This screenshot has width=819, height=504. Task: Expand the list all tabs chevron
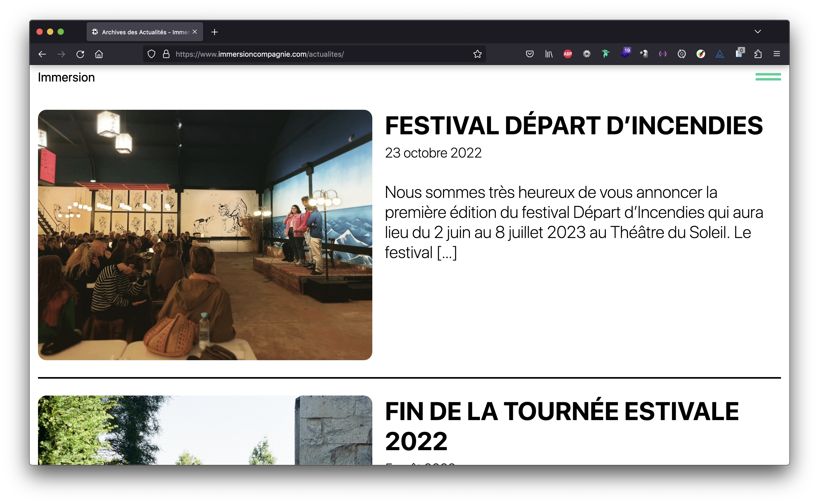[x=758, y=32]
